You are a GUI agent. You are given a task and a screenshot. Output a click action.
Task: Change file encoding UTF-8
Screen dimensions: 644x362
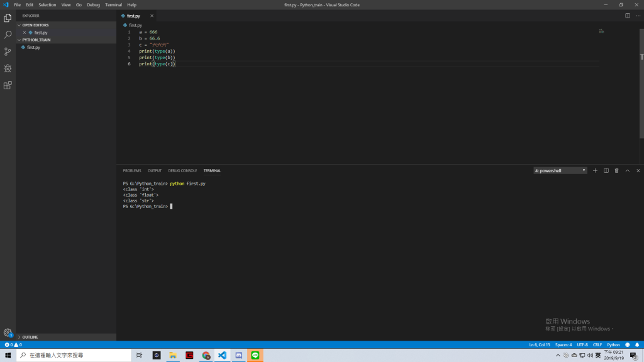pyautogui.click(x=582, y=345)
